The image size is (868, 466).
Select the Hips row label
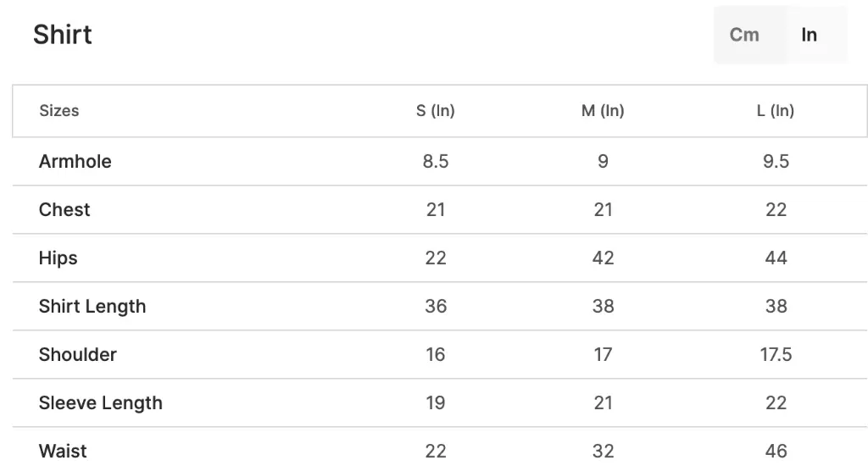click(58, 258)
